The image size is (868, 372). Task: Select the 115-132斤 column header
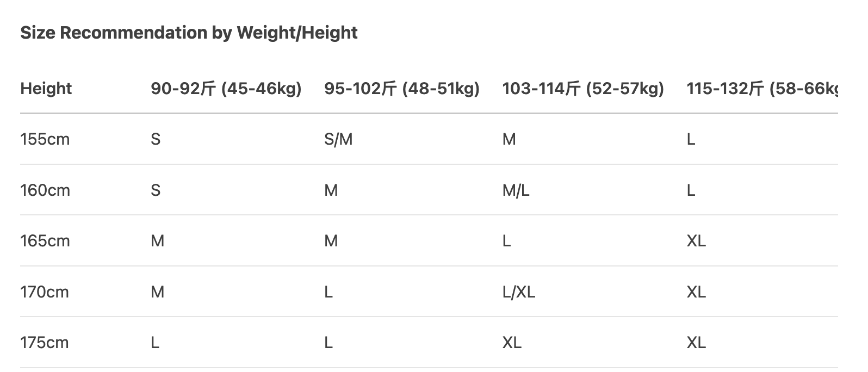pos(761,88)
